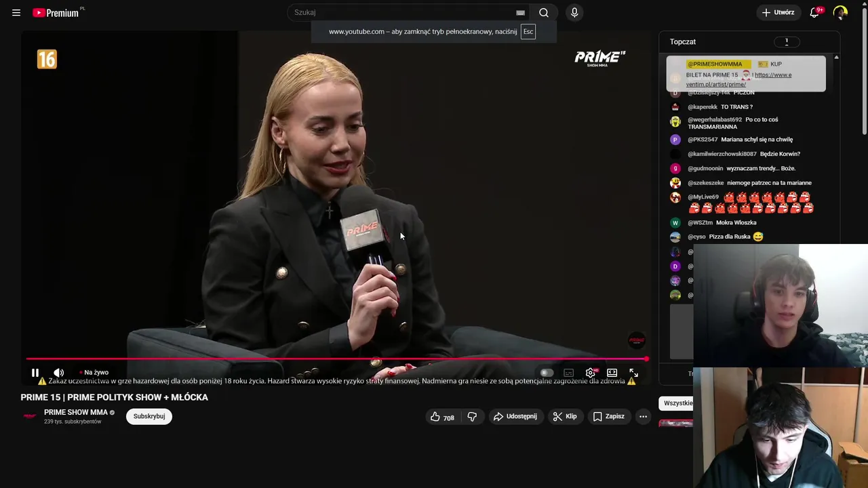Screen dimensions: 868x488
Task: Open player settings gear
Action: pyautogui.click(x=591, y=372)
